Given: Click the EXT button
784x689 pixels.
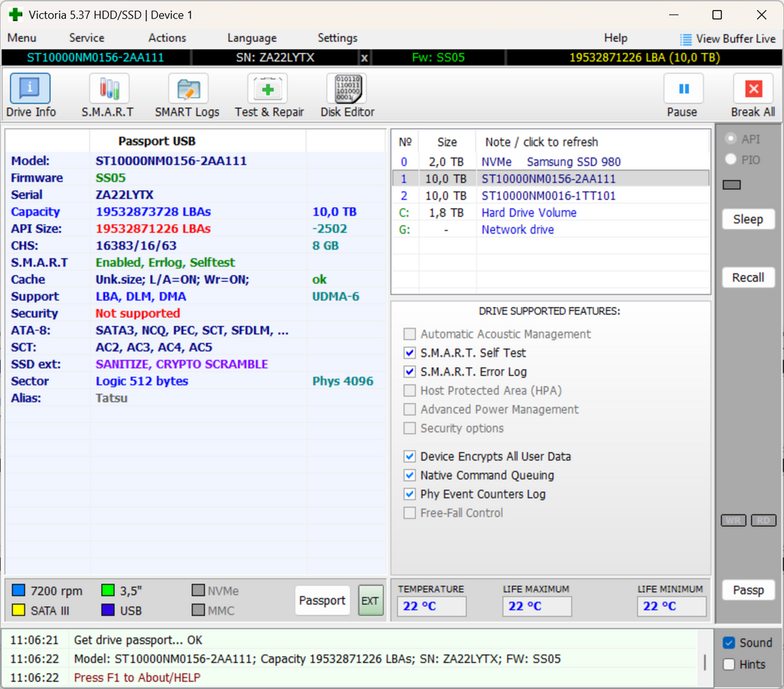Looking at the screenshot, I should (x=371, y=600).
